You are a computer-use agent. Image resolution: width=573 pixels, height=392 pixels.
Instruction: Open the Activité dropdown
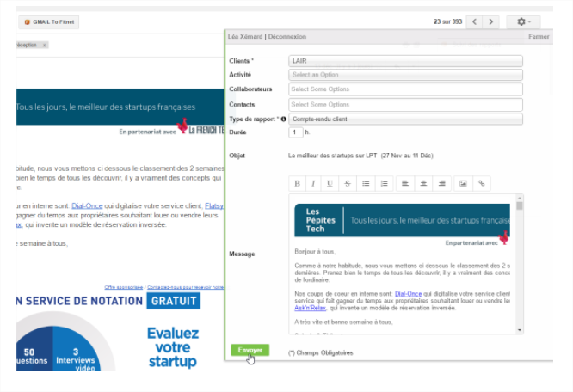pyautogui.click(x=405, y=75)
